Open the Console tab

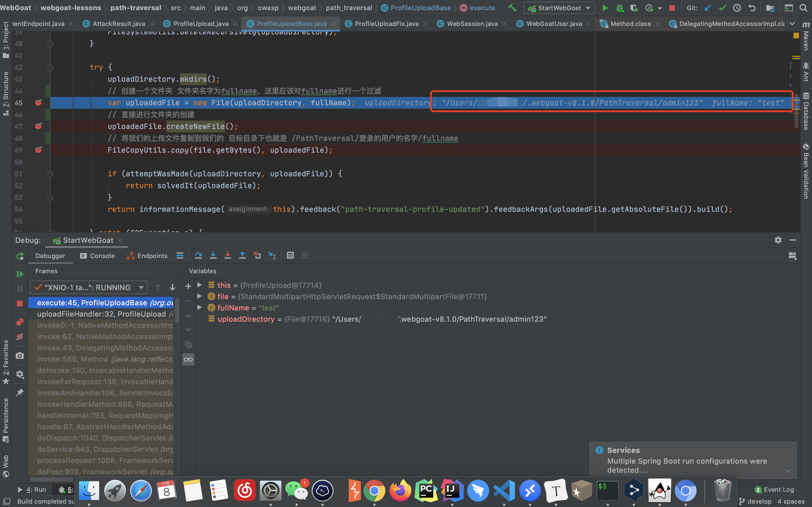point(98,256)
